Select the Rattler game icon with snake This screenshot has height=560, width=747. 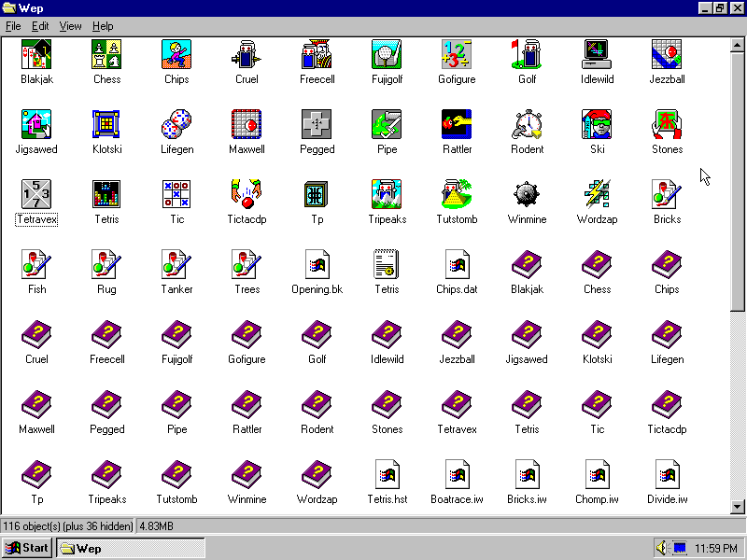[457, 124]
